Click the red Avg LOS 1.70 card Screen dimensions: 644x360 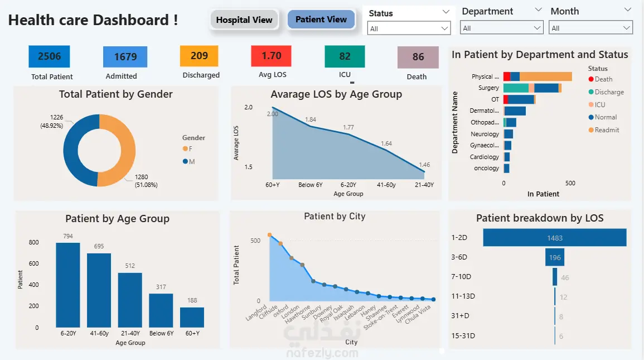click(271, 56)
